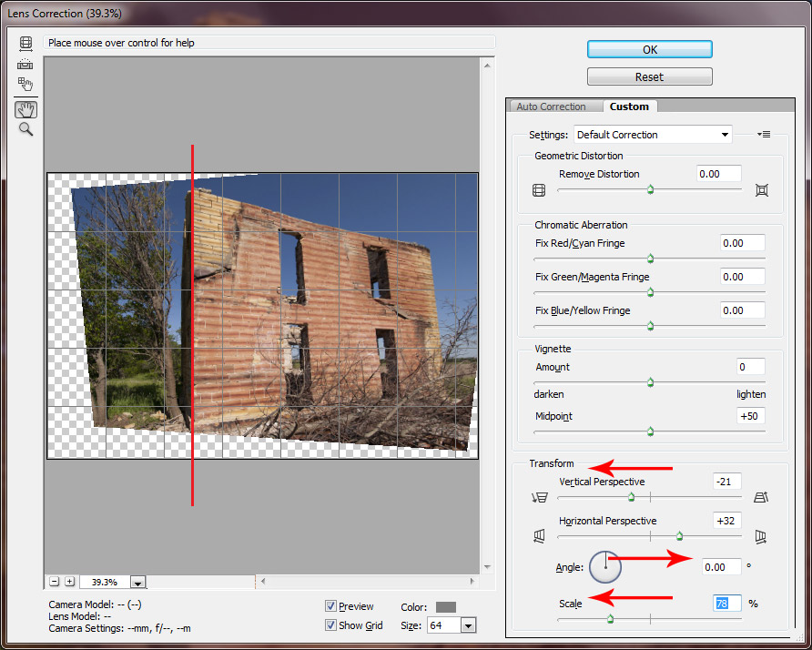
Task: Click the zoom-in plus button
Action: click(67, 581)
